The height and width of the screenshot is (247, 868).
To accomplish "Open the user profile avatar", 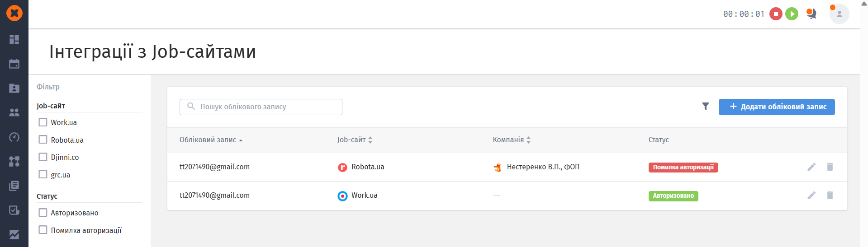I will tap(839, 14).
